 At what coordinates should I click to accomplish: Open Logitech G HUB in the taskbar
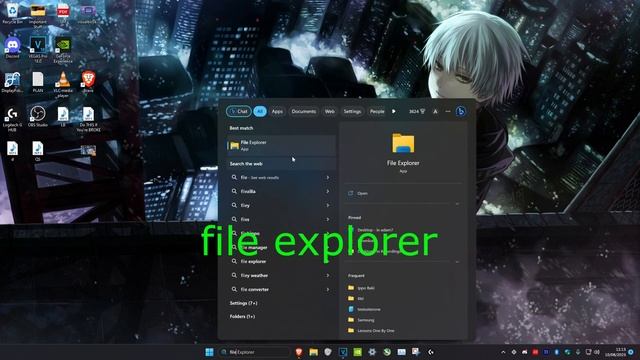431,352
